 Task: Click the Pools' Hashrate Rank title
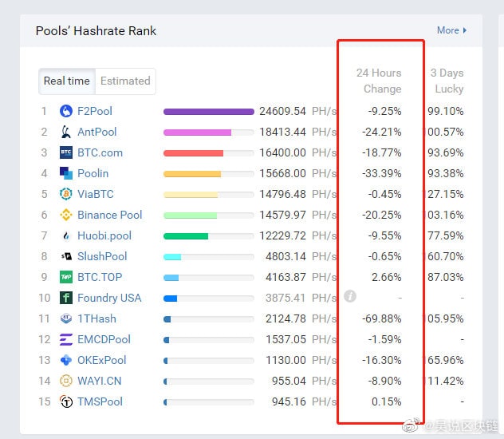tap(96, 31)
